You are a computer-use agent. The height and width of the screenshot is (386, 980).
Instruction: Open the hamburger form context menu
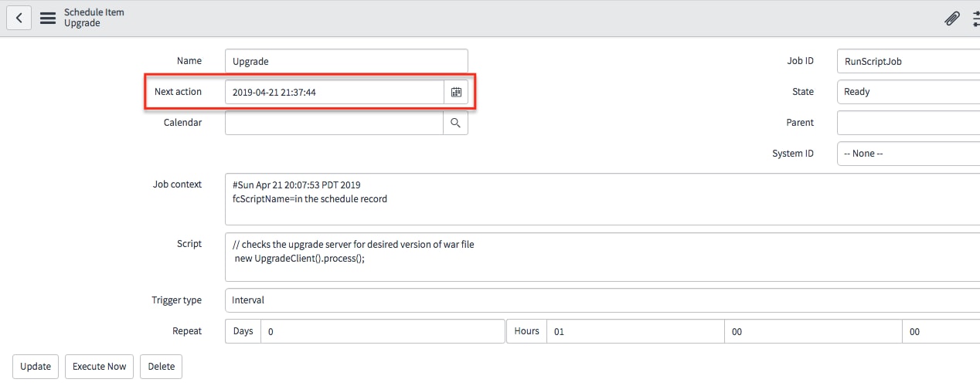click(48, 18)
